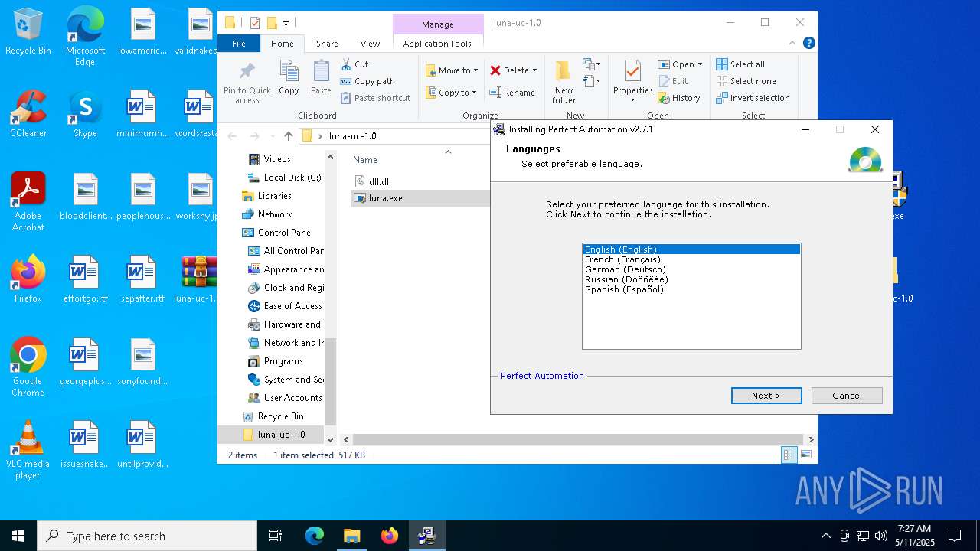This screenshot has width=980, height=551.
Task: Select Local Disk (C:) in navigation pane
Action: tap(284, 178)
